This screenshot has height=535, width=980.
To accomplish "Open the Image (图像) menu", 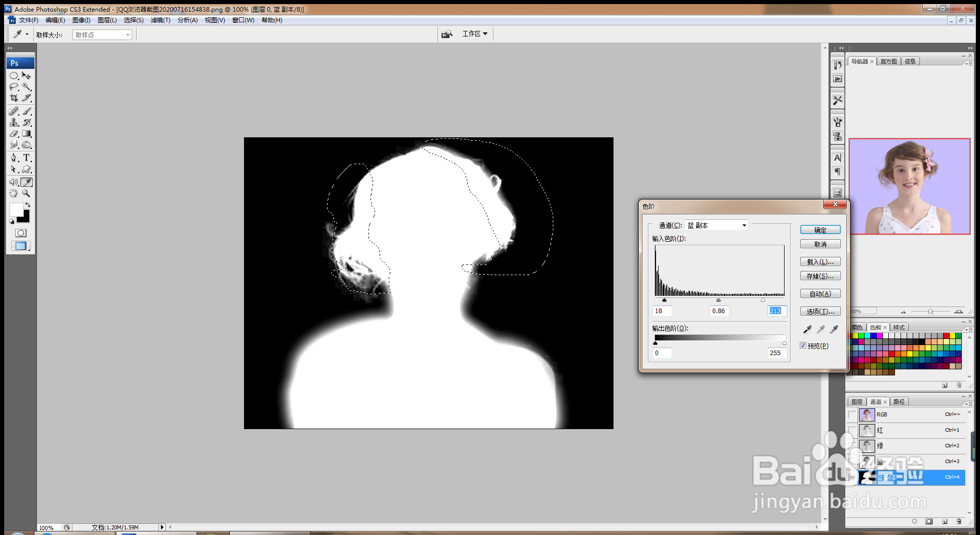I will coord(81,20).
